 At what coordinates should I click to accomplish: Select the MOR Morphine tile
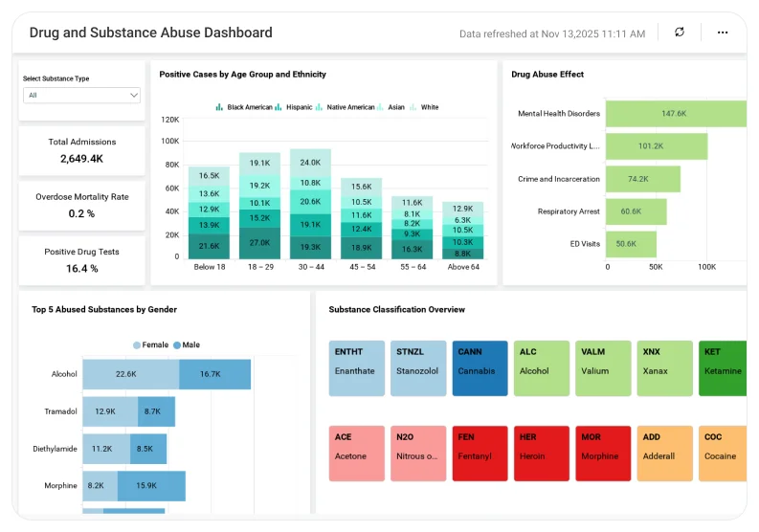click(603, 454)
